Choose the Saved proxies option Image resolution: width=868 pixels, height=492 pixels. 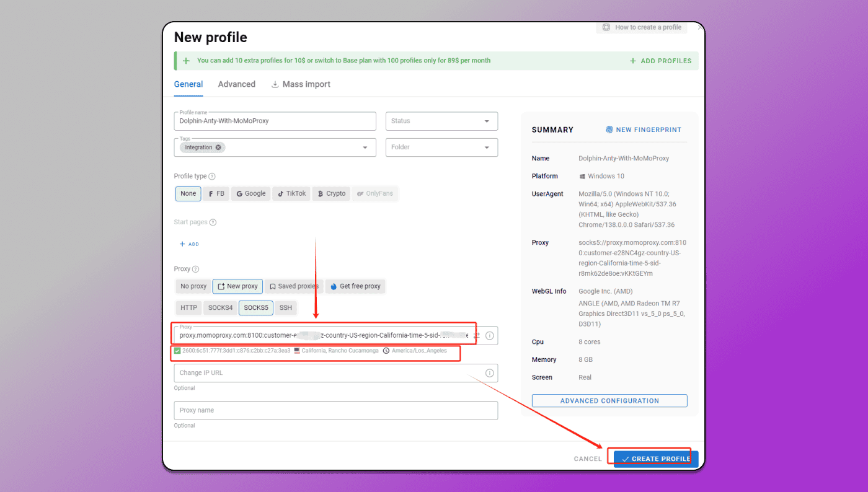294,286
